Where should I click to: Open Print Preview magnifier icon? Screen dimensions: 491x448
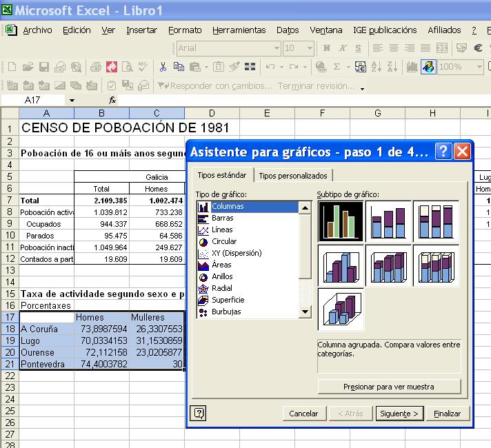(x=128, y=67)
